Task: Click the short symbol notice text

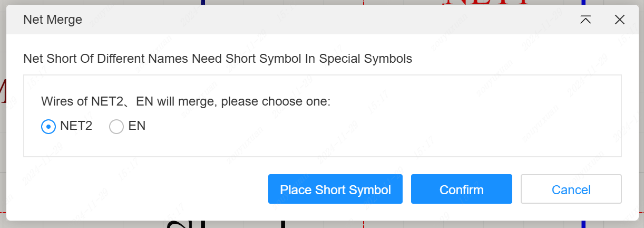Action: click(218, 59)
